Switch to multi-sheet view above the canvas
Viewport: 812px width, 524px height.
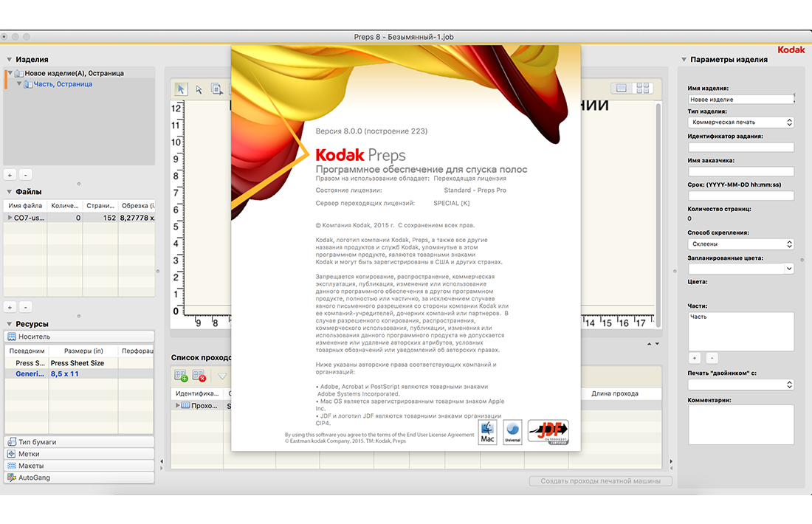tap(642, 87)
